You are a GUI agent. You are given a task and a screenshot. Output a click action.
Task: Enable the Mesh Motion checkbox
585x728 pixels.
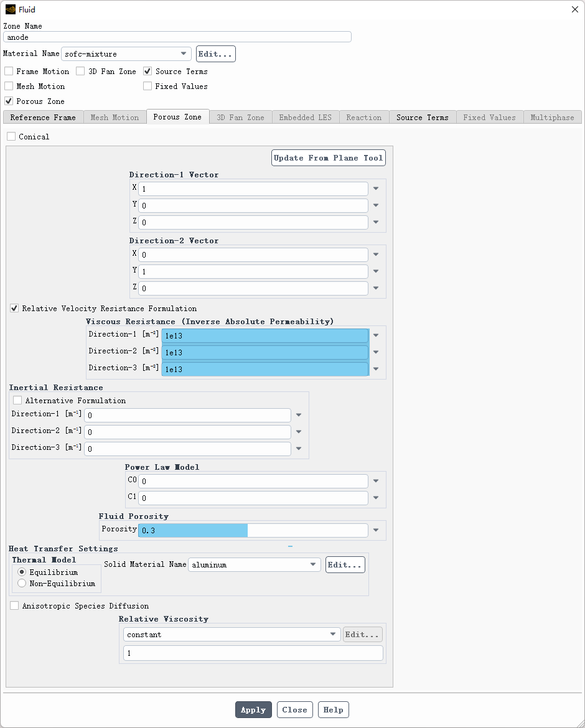9,86
